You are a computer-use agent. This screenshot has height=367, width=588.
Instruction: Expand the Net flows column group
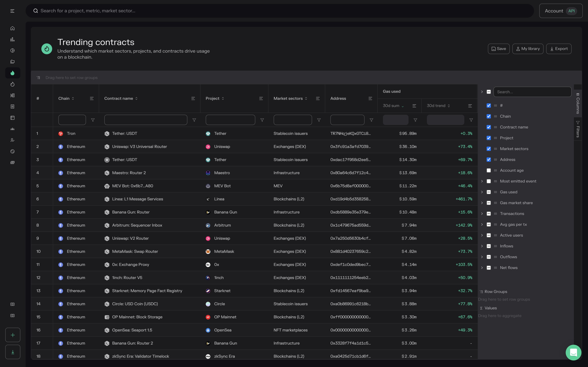click(x=482, y=268)
